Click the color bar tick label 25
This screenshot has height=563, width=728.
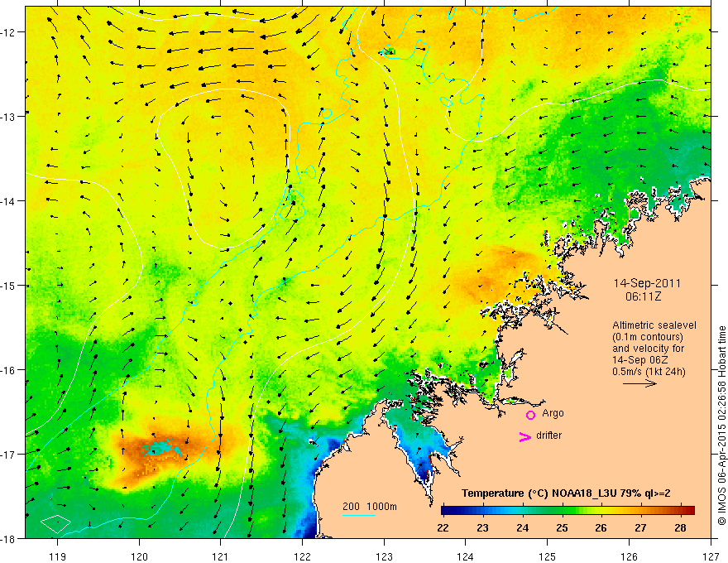(x=562, y=527)
